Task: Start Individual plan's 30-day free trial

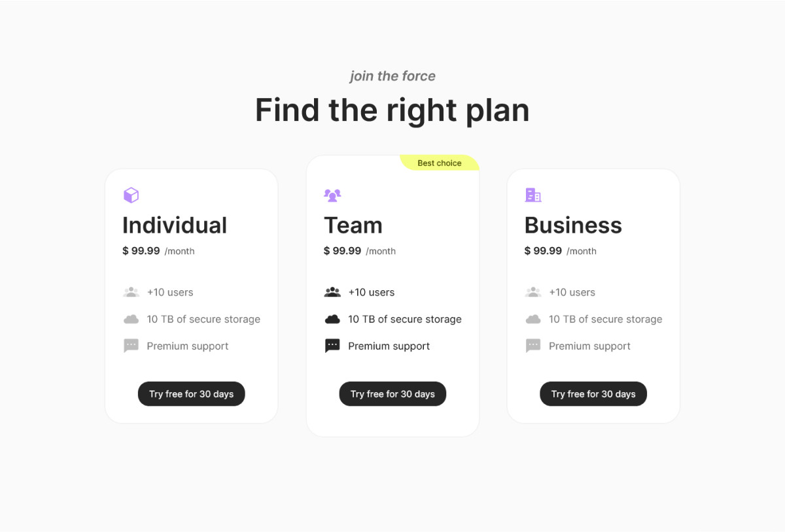Action: (x=191, y=394)
